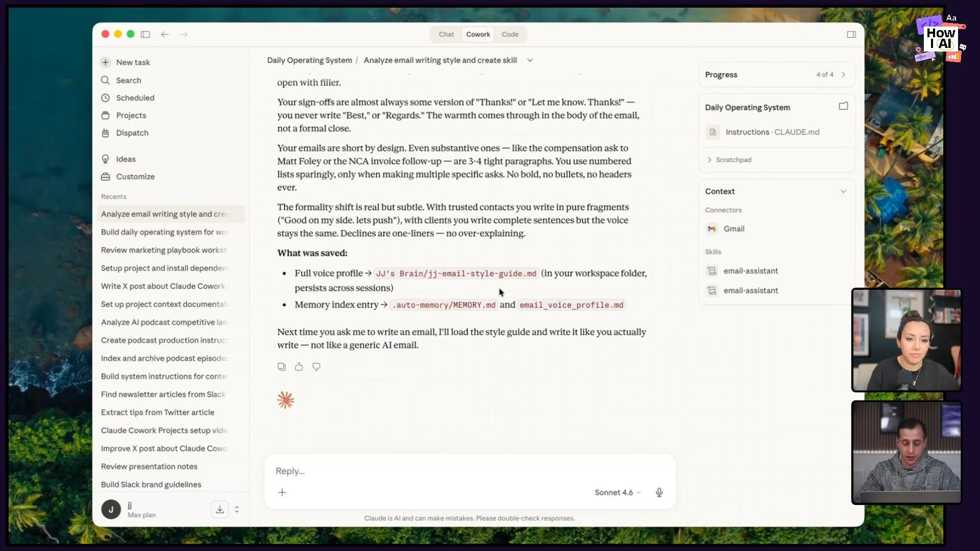Screen dimensions: 980x551
Task: Open recent 'Analyze AI podcast competitive' task
Action: [164, 322]
